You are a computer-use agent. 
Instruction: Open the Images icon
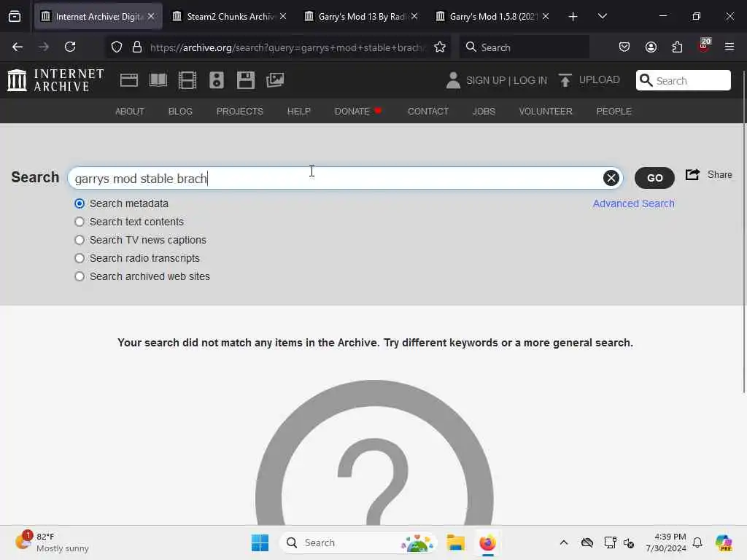point(275,80)
